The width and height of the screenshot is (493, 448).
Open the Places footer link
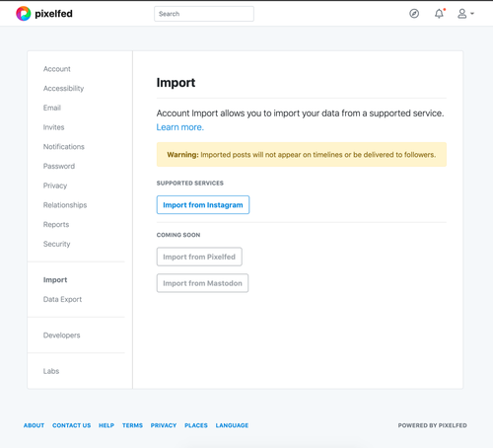coord(196,425)
